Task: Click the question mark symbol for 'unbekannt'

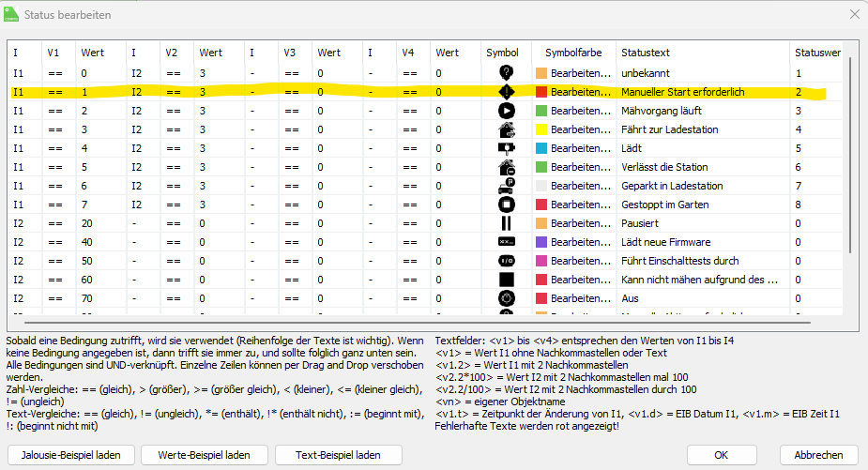Action: pyautogui.click(x=506, y=73)
